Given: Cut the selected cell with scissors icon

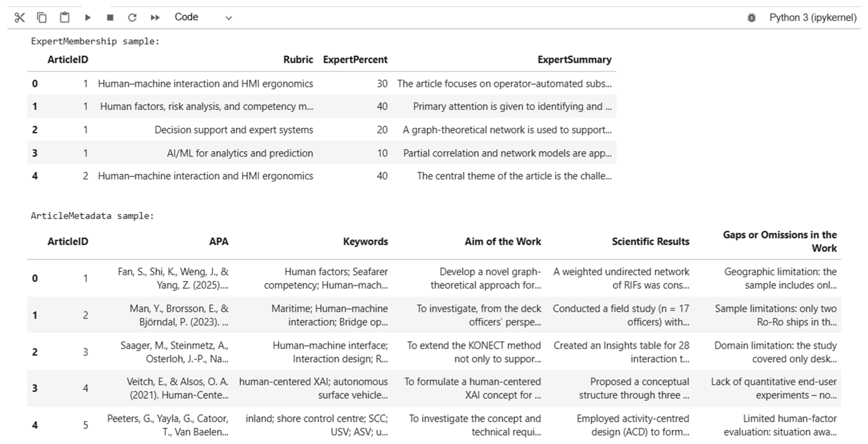Looking at the screenshot, I should tap(20, 18).
